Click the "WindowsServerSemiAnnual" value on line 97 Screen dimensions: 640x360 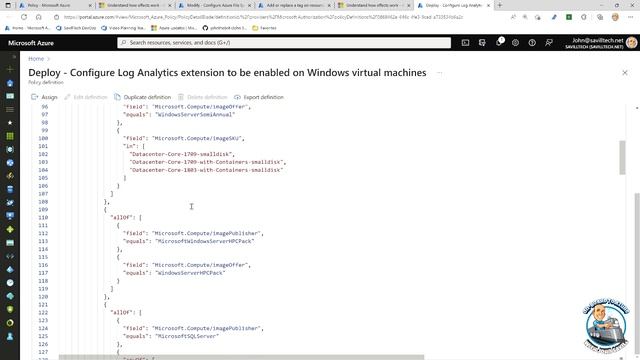point(195,115)
